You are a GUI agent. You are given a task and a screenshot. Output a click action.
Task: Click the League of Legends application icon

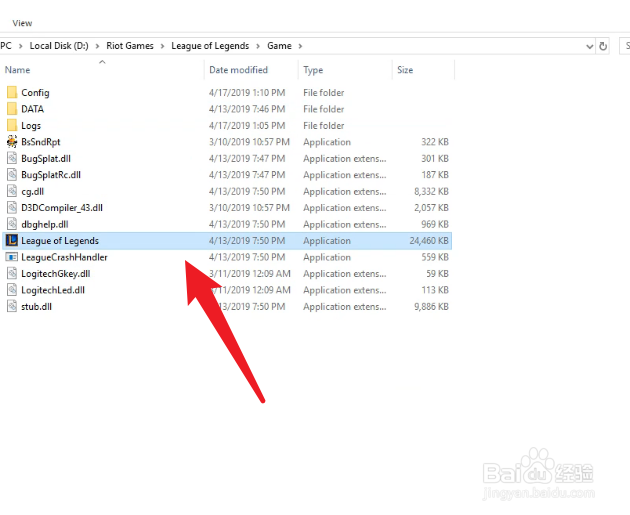12,241
